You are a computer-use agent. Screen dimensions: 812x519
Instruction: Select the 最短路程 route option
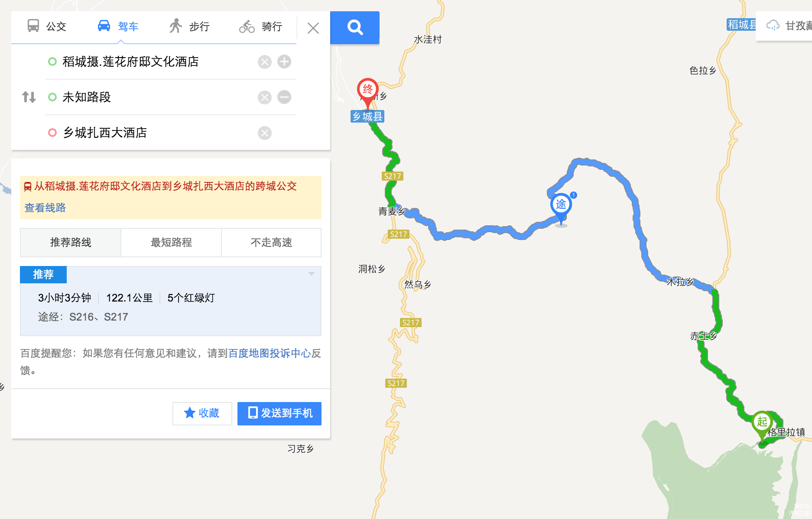(x=171, y=243)
